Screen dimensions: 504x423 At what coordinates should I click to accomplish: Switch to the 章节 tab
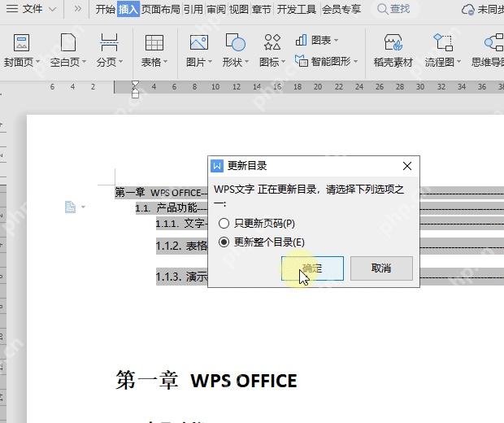click(262, 9)
